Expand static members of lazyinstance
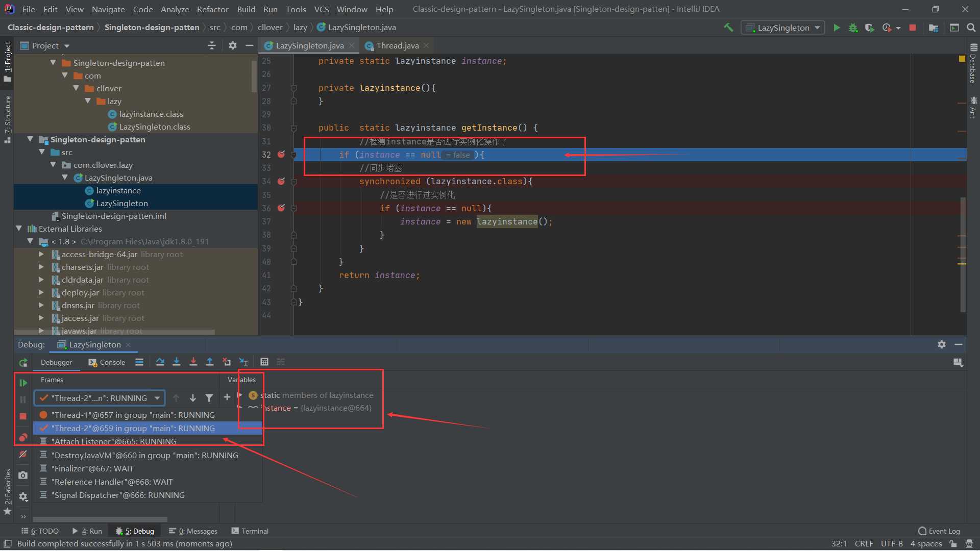Screen dimensions: 980x551 click(x=240, y=395)
